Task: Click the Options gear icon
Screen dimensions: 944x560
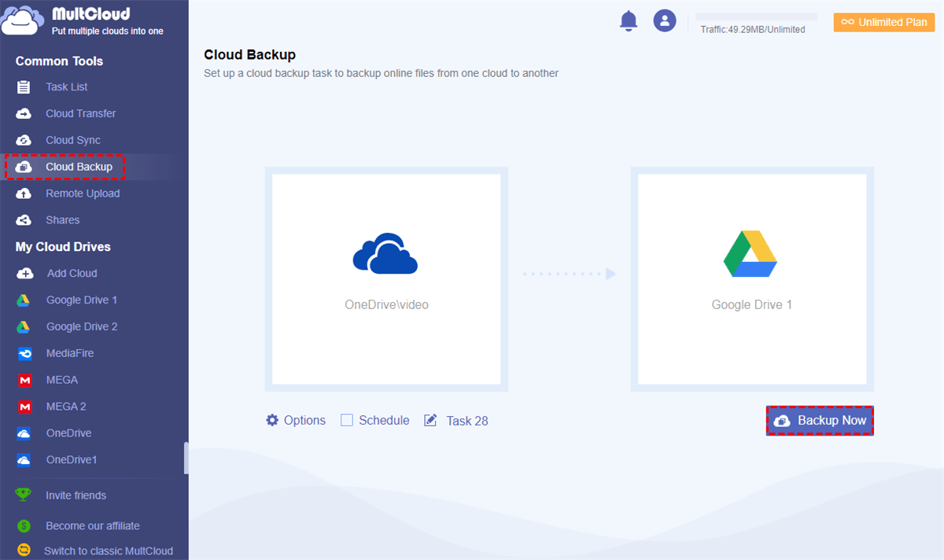Action: (x=272, y=420)
